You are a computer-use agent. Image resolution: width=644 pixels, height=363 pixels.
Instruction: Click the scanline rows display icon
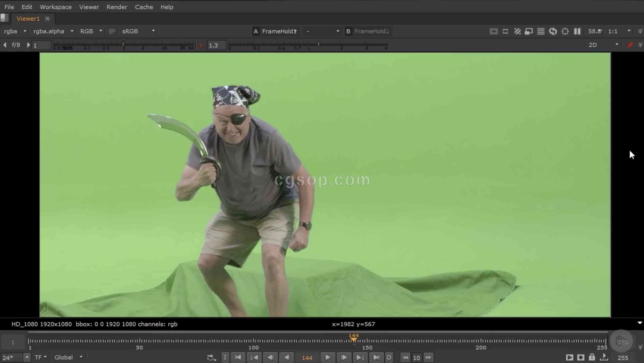(541, 31)
